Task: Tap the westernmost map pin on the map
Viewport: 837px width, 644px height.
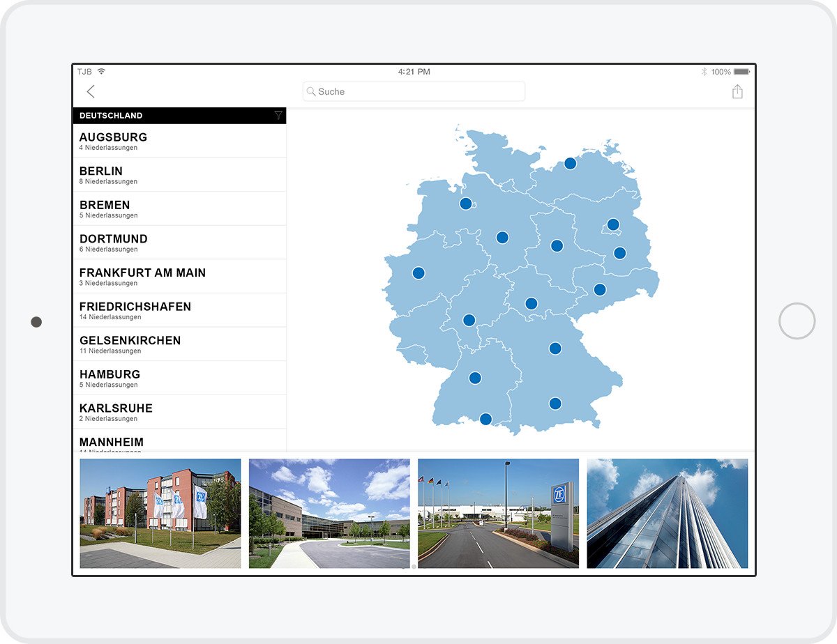Action: pos(418,273)
